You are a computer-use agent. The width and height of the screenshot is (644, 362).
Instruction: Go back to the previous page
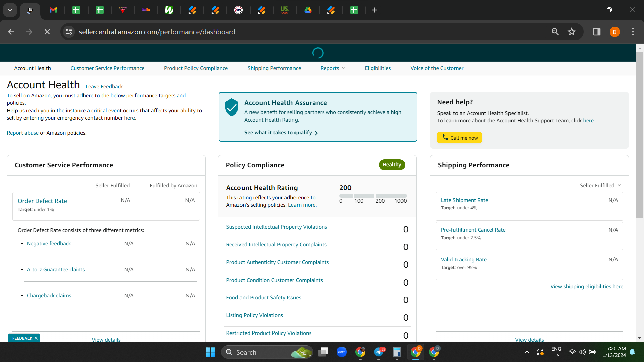pyautogui.click(x=11, y=32)
